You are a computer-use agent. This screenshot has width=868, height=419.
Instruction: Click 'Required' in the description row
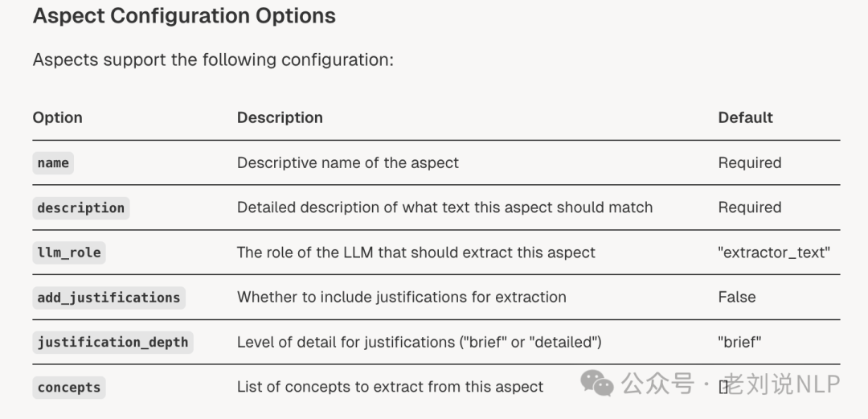pyautogui.click(x=750, y=207)
